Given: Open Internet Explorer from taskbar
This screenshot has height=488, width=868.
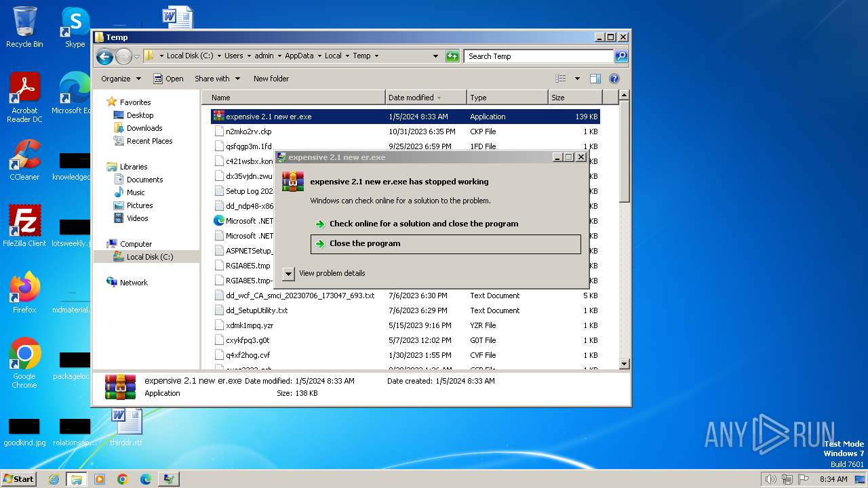Looking at the screenshot, I should (x=54, y=479).
